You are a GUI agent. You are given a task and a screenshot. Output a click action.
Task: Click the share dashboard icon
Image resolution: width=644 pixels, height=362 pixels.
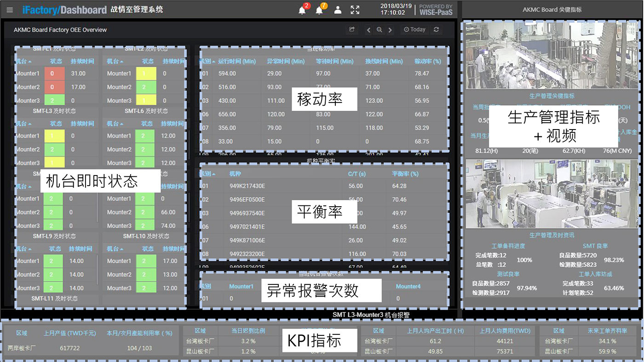tap(351, 29)
